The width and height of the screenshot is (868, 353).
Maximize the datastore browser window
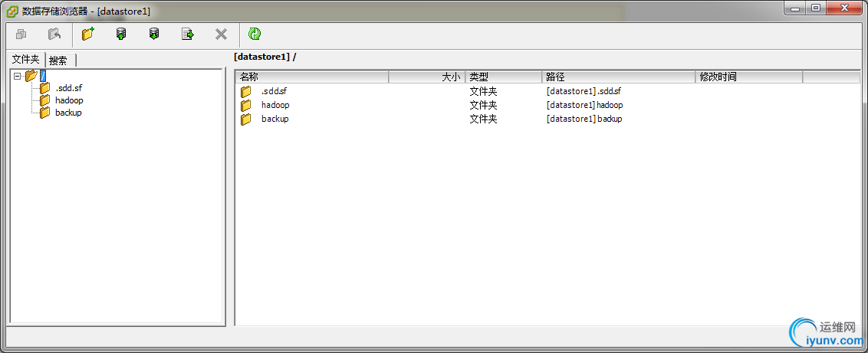pos(815,8)
